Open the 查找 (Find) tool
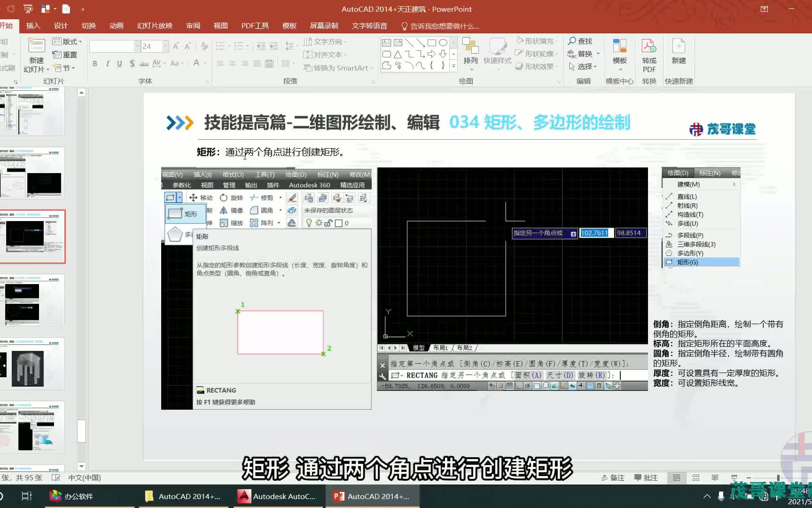This screenshot has width=812, height=508. (581, 41)
